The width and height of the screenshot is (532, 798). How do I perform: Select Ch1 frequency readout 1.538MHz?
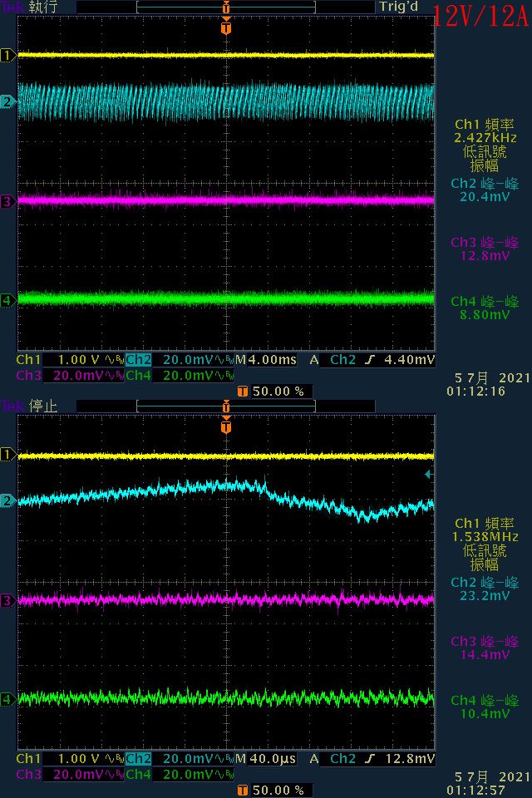485,536
